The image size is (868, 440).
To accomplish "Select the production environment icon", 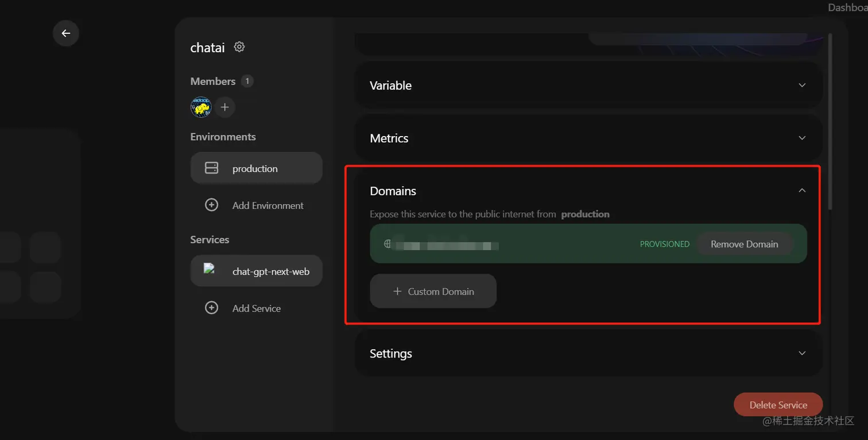I will coord(211,168).
